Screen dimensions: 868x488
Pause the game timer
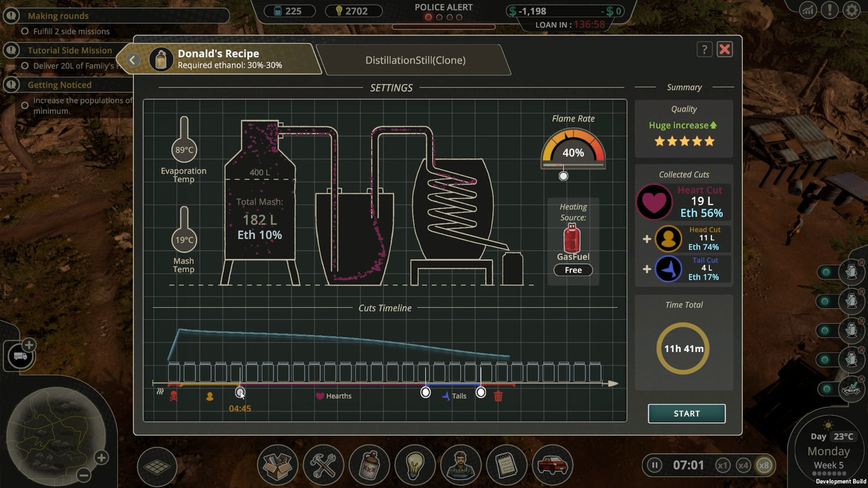654,466
